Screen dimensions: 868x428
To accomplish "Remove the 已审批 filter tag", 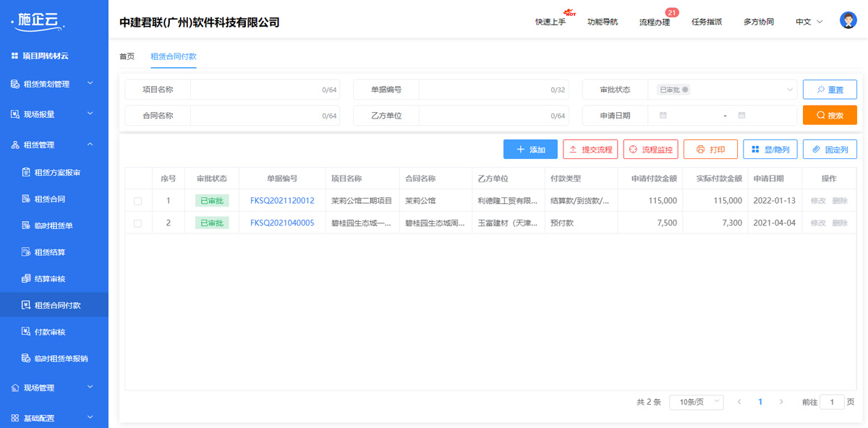I will tap(685, 90).
